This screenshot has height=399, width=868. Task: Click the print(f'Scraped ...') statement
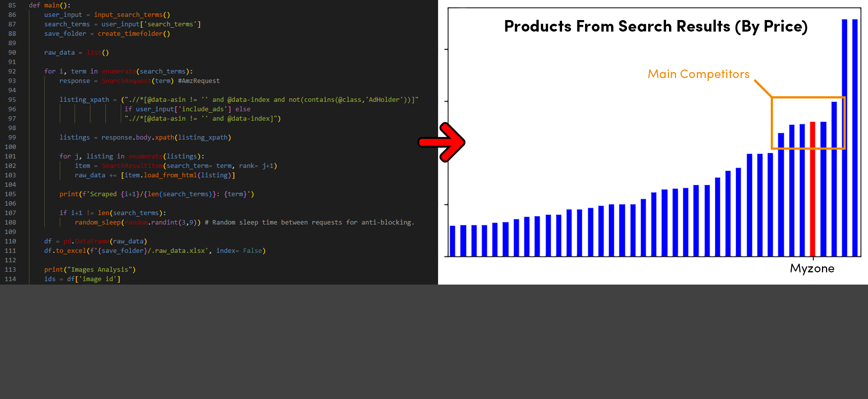coord(157,194)
